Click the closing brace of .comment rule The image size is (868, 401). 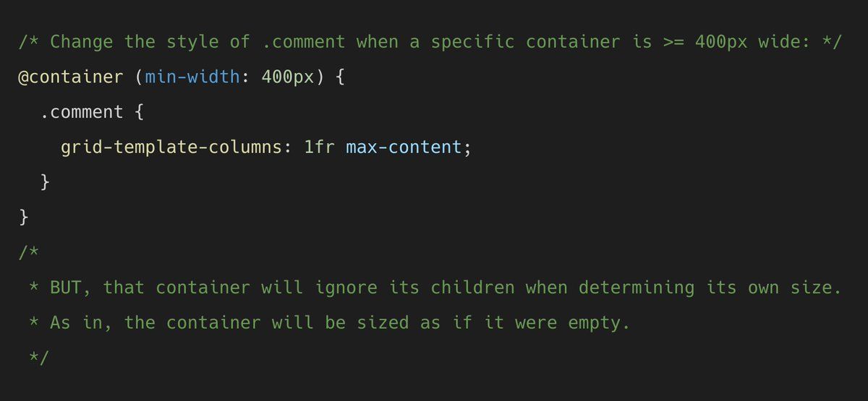[x=46, y=182]
